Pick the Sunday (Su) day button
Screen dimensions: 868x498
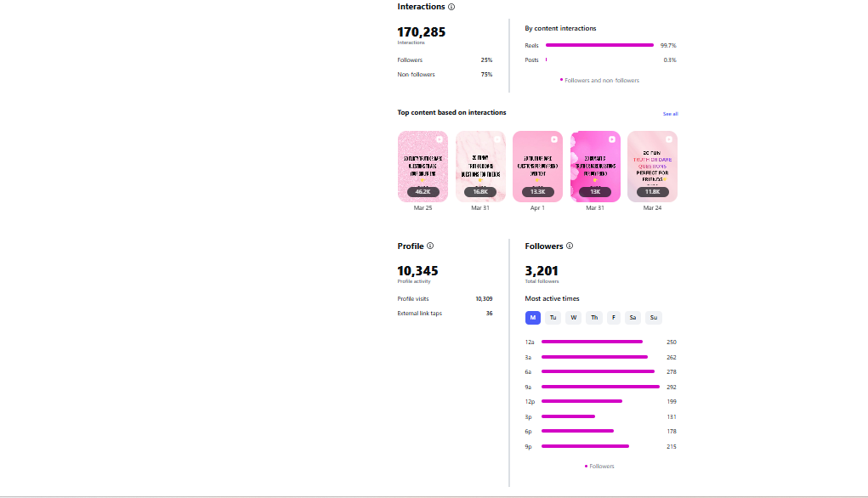click(654, 318)
